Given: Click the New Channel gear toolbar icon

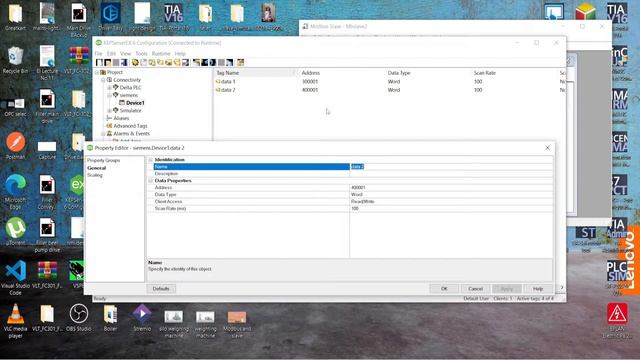Looking at the screenshot, I should 135,62.
